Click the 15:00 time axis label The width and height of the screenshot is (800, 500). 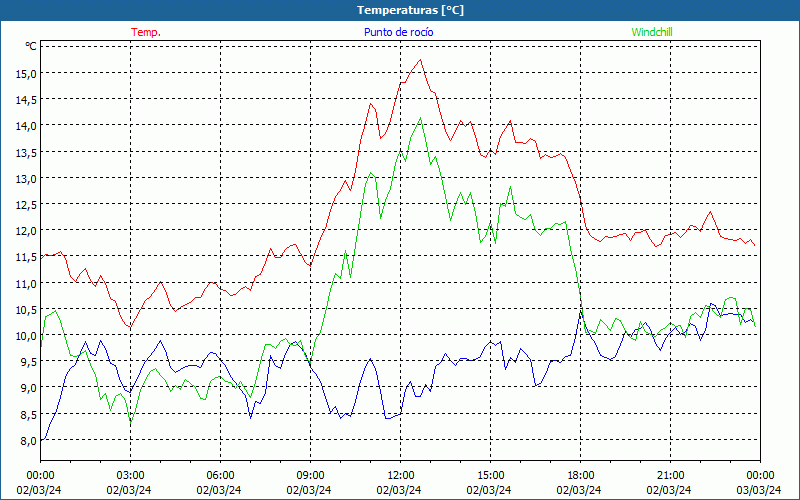[490, 476]
